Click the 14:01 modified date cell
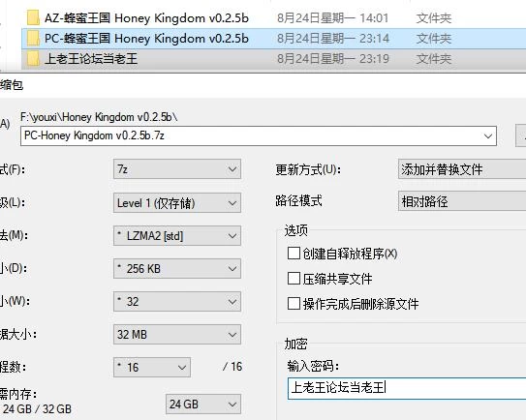This screenshot has height=420, width=526. coord(333,17)
